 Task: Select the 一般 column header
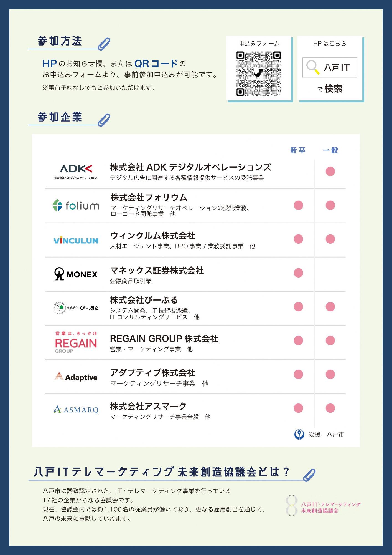click(x=330, y=150)
